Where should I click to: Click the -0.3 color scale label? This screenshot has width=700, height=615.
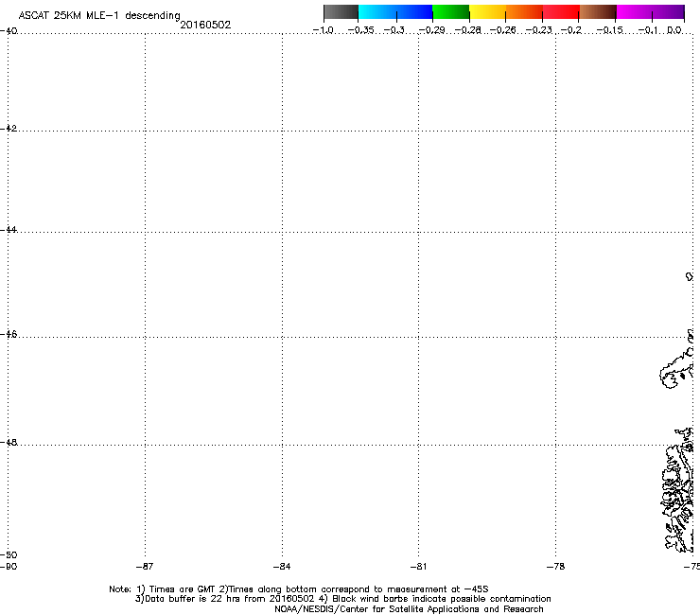coord(394,30)
